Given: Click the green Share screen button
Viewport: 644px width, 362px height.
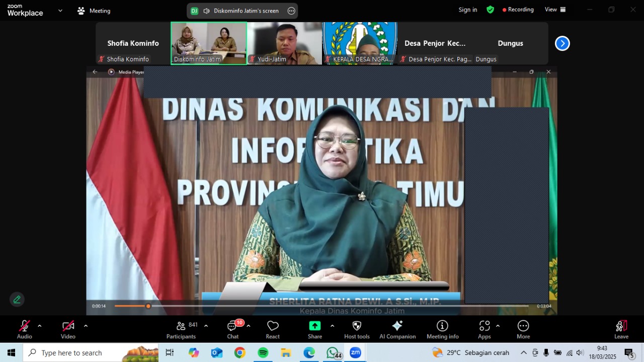Looking at the screenshot, I should point(315,329).
